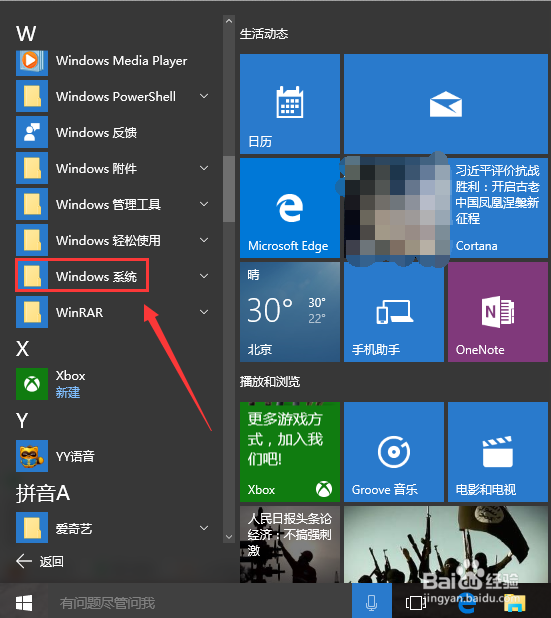Open the Cortana news tile
The width and height of the screenshot is (551, 618).
click(x=446, y=208)
